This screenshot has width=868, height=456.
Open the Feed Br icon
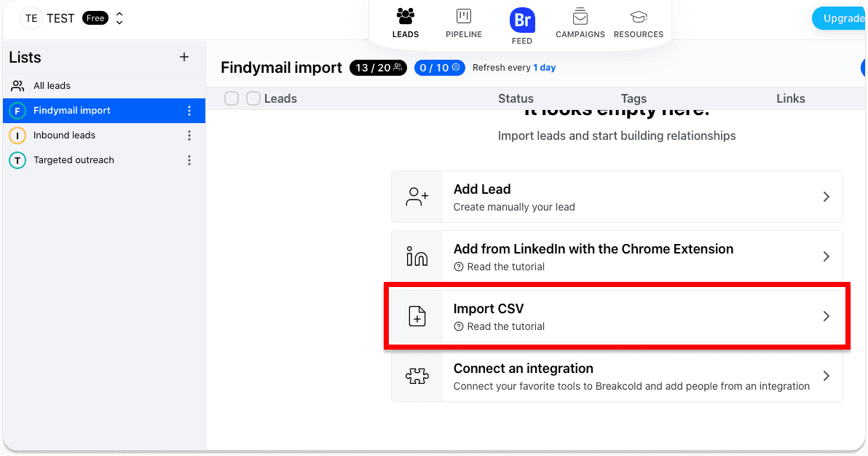[x=522, y=20]
